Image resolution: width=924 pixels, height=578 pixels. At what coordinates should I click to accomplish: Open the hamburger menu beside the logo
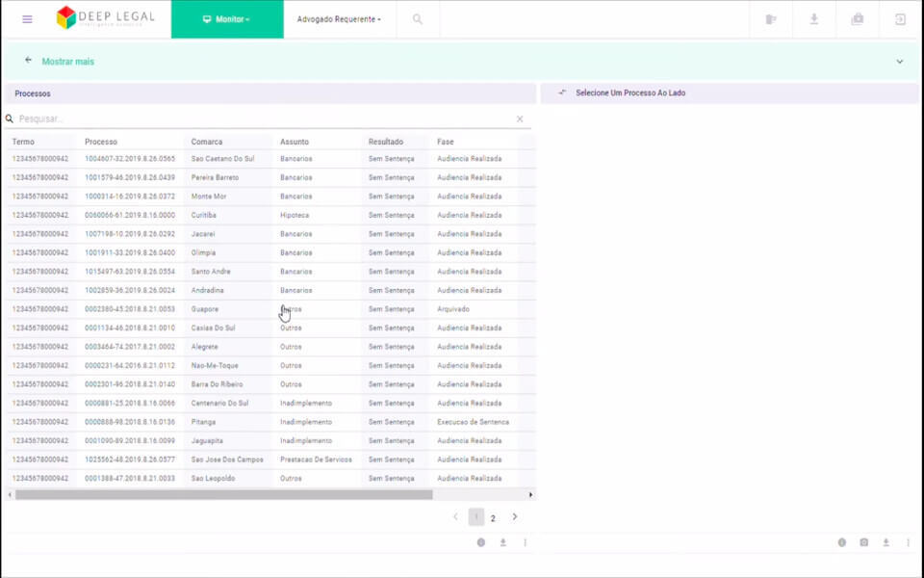(27, 19)
